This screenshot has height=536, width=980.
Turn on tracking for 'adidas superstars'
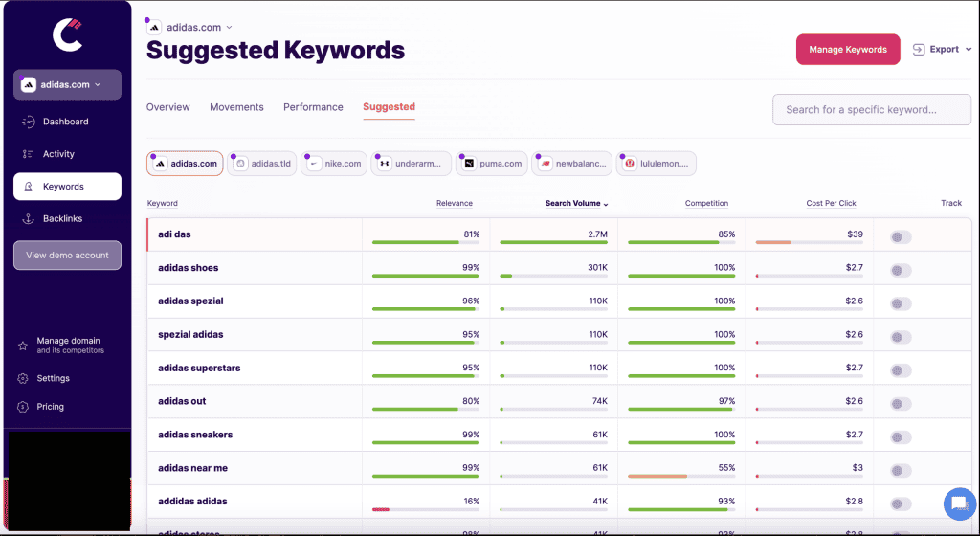pos(901,370)
